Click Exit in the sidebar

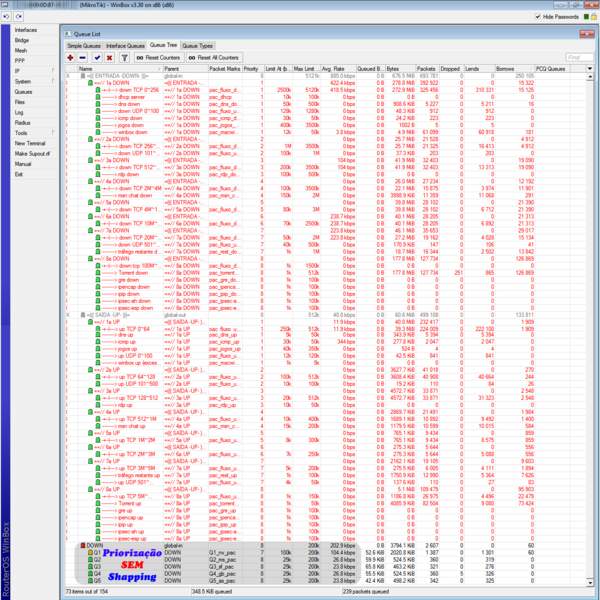click(19, 174)
